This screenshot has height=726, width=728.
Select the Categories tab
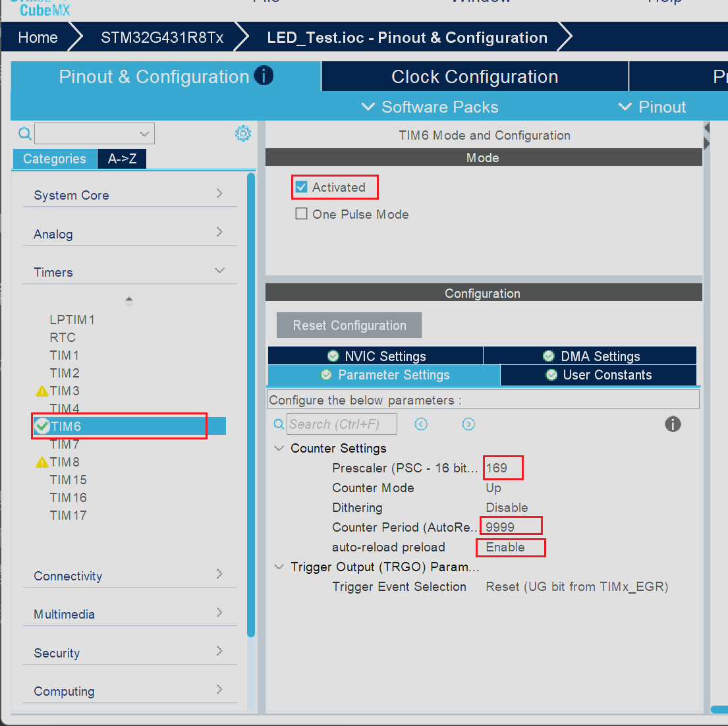pos(54,159)
